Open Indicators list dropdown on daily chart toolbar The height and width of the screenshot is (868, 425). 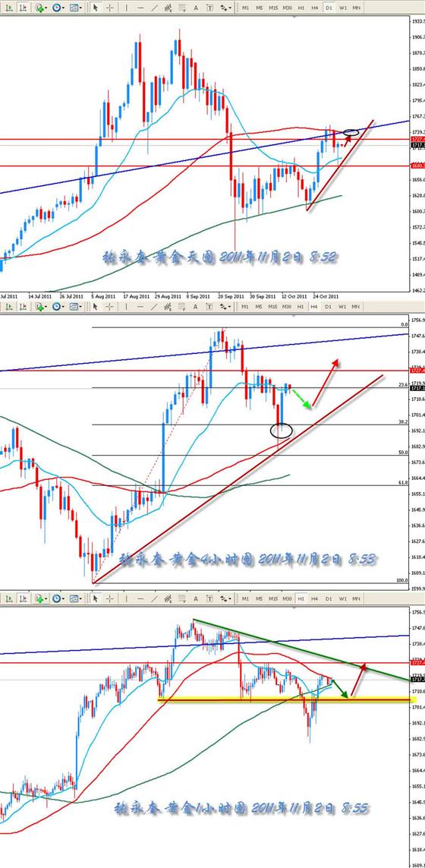click(41, 8)
